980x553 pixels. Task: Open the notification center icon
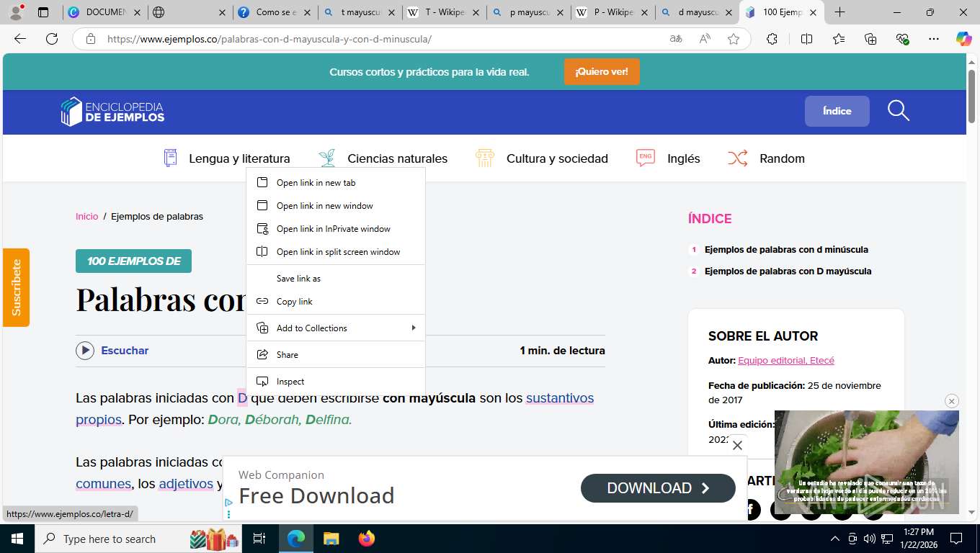956,539
